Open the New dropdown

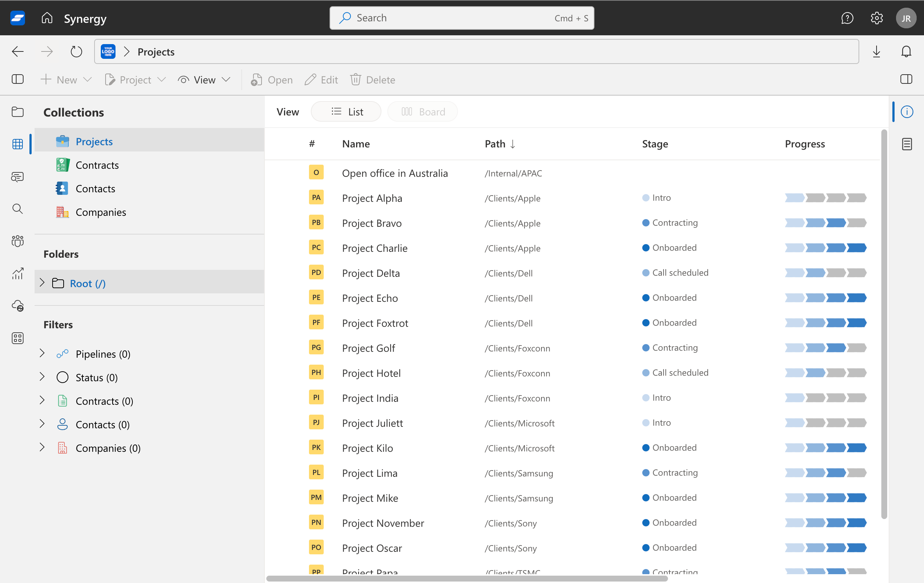click(x=66, y=79)
